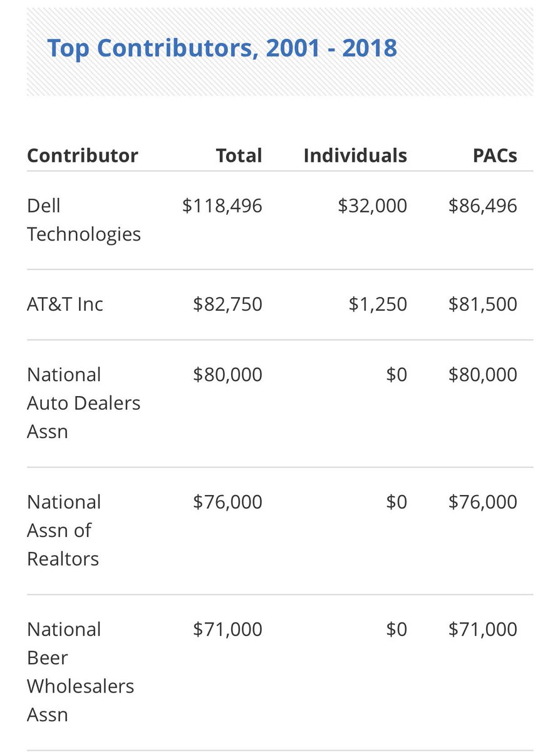Click AT&T Inc contributor name

(65, 304)
